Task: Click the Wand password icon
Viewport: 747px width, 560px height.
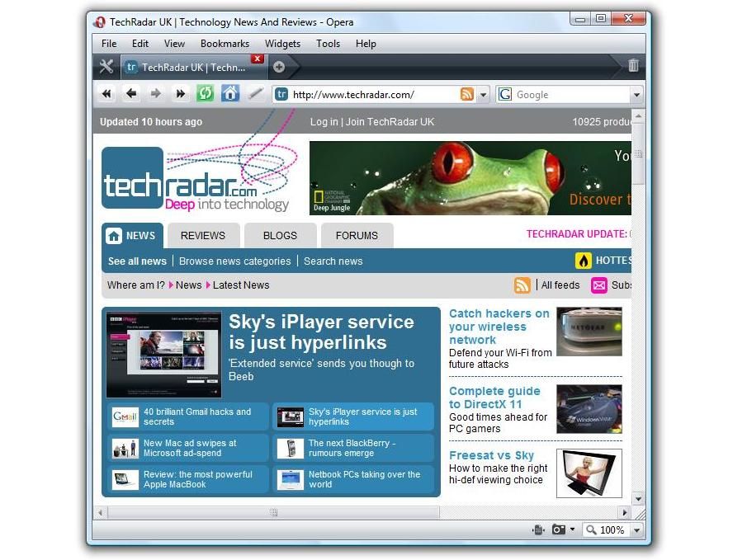Action: tap(256, 93)
